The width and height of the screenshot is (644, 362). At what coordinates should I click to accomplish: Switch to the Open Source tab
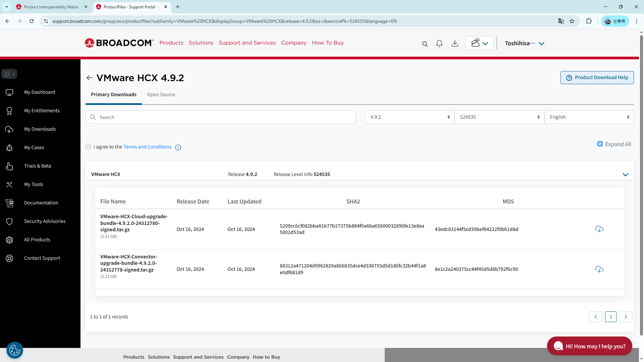coord(161,95)
